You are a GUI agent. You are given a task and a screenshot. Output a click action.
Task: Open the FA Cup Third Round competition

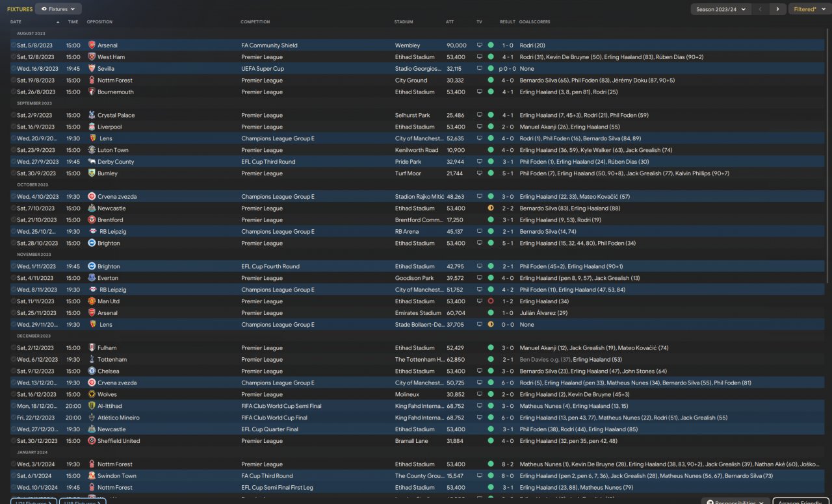click(267, 476)
